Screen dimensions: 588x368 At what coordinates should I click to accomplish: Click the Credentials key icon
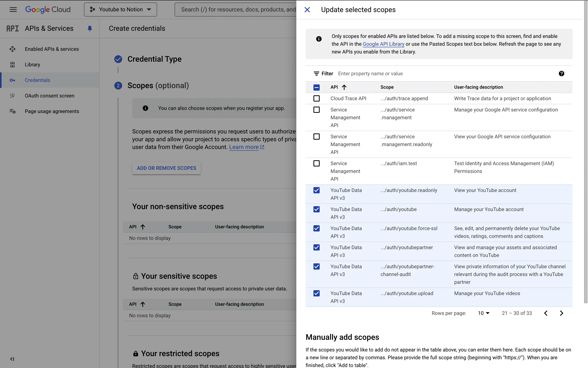(x=12, y=80)
